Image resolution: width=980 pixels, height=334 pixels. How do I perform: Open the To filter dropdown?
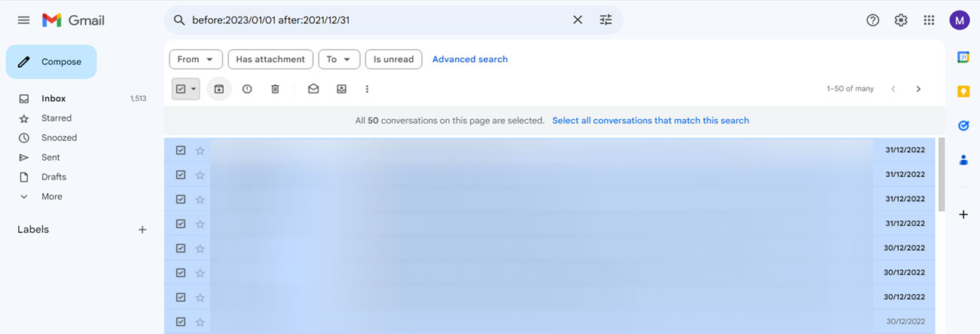pos(339,59)
